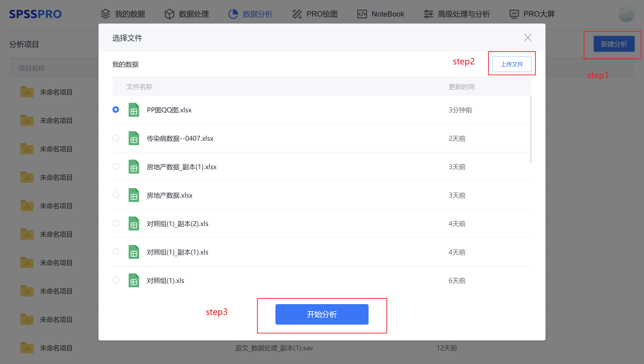Click file name 传染病数据--0407.xlsx
Image resolution: width=644 pixels, height=364 pixels.
point(180,138)
